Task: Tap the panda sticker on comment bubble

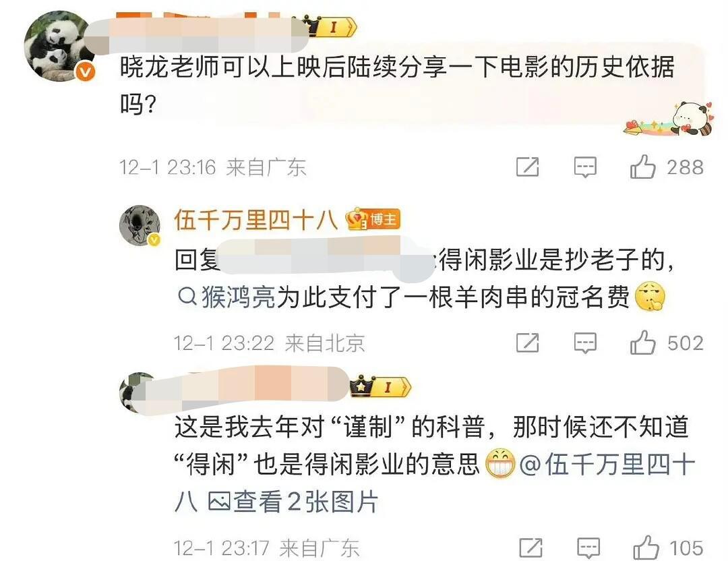Action: coord(669,119)
